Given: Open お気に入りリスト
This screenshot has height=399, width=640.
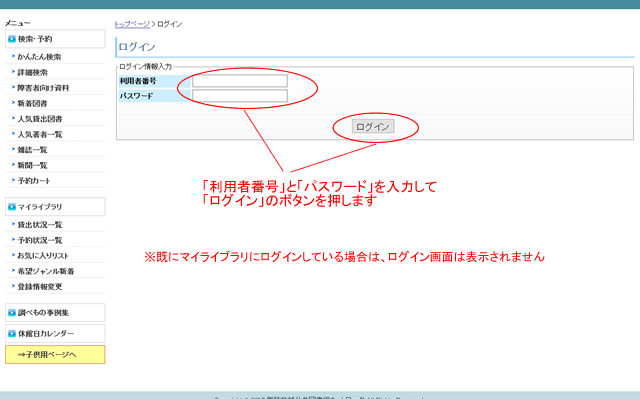Looking at the screenshot, I should click(43, 256).
